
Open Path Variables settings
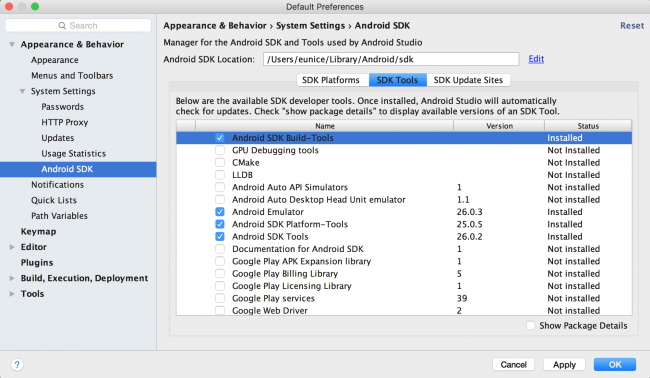tap(59, 216)
